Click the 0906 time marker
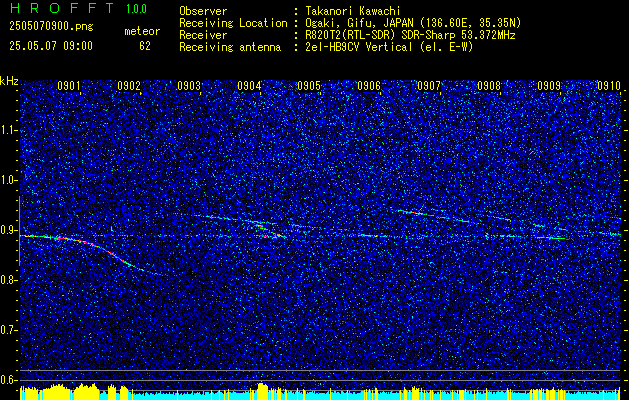The width and height of the screenshot is (629, 400). click(x=369, y=85)
